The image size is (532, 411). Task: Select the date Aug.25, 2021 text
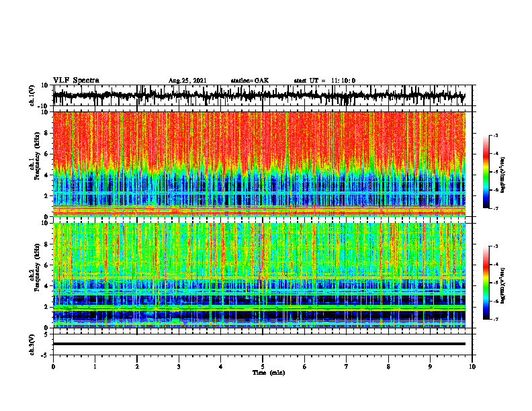[187, 81]
